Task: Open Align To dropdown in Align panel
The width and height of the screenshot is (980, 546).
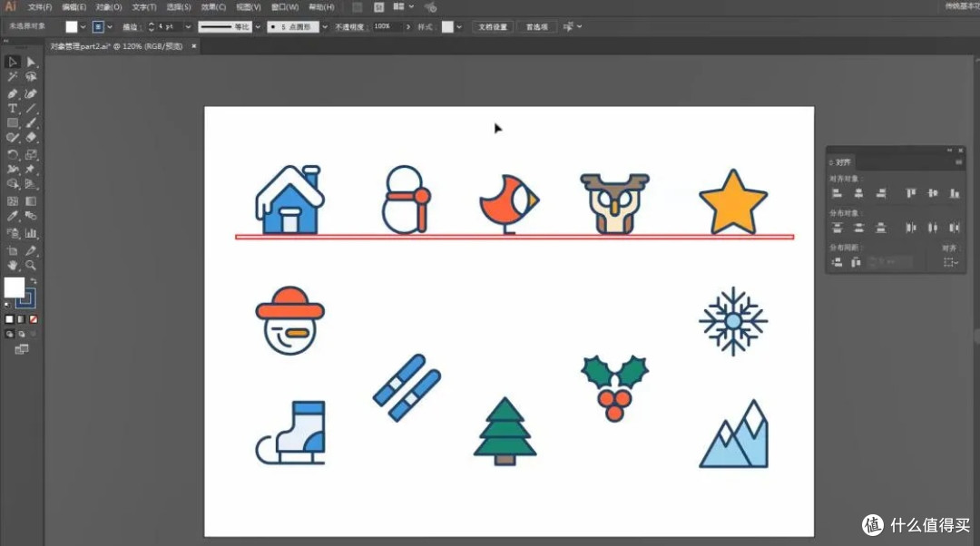Action: pyautogui.click(x=951, y=262)
